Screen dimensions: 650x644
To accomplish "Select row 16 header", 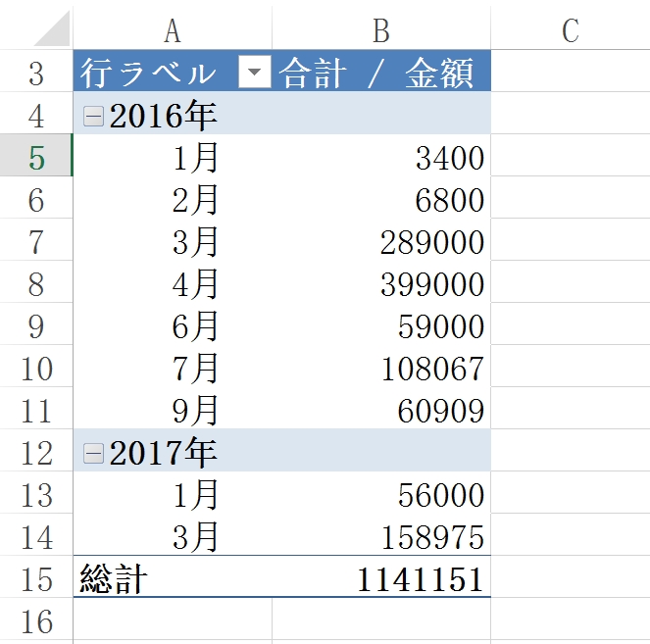I will (36, 621).
